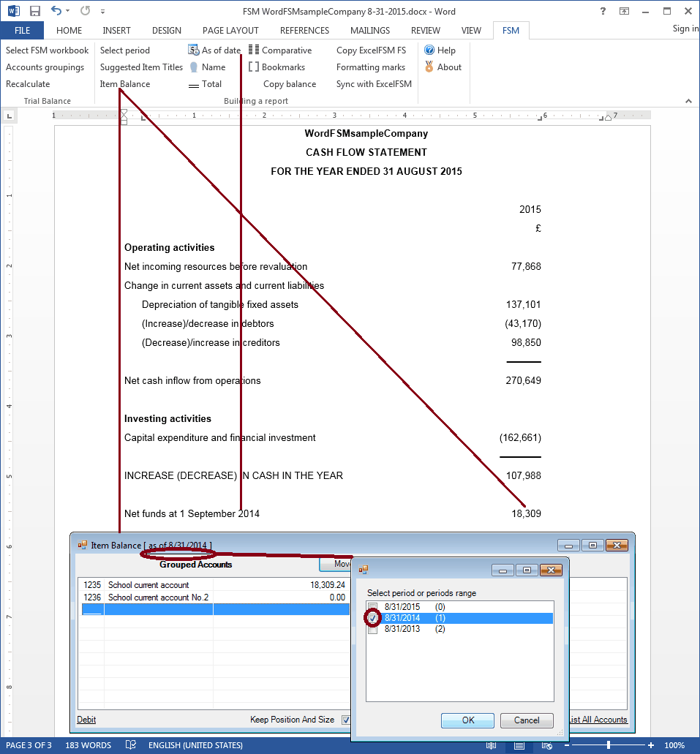
Task: Undo the last action
Action: (x=56, y=10)
